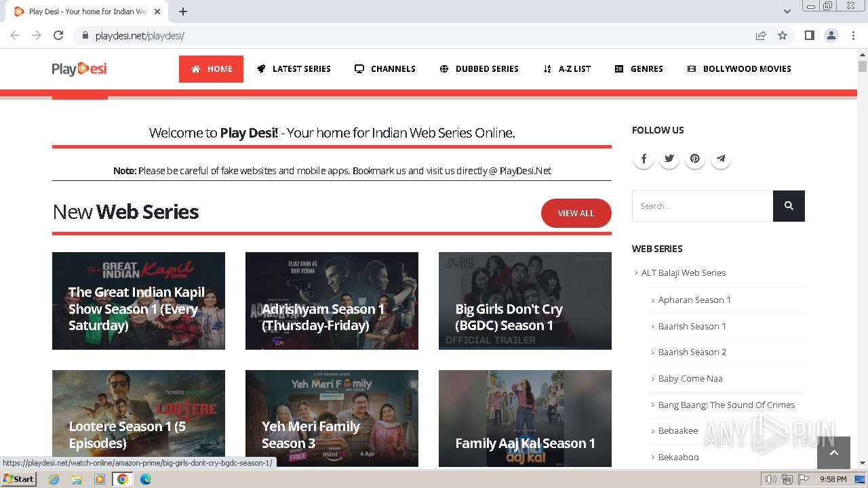868x488 pixels.
Task: Click the View All button
Action: point(576,213)
